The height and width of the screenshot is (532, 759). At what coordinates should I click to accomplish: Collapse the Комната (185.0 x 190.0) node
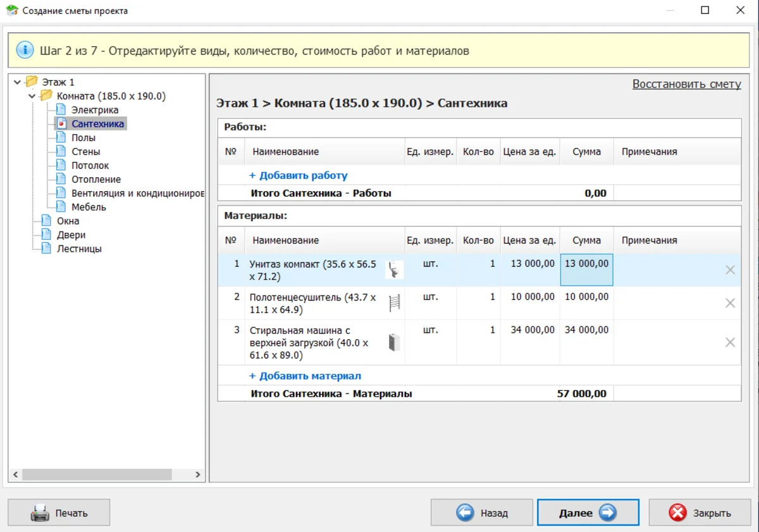tap(32, 96)
